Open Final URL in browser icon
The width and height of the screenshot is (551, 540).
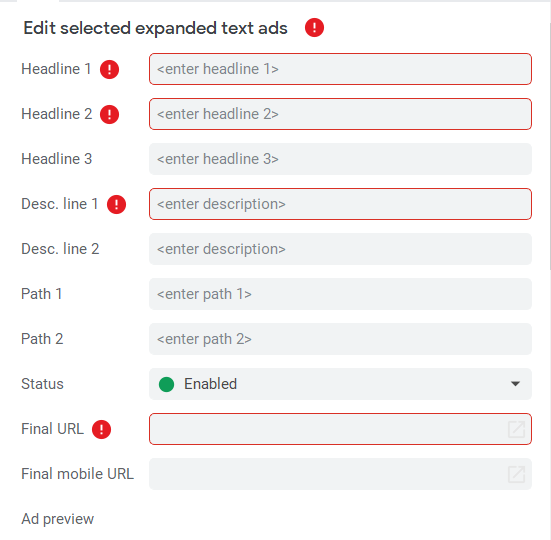(516, 429)
